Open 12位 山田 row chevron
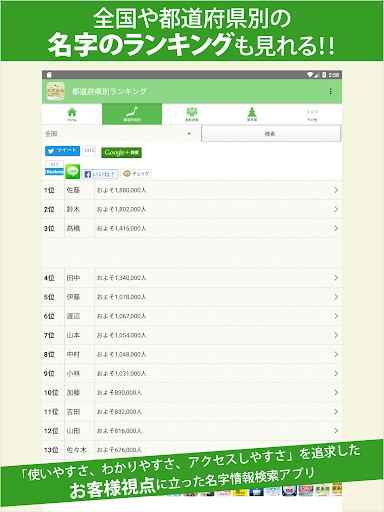The image size is (384, 512). click(x=336, y=431)
